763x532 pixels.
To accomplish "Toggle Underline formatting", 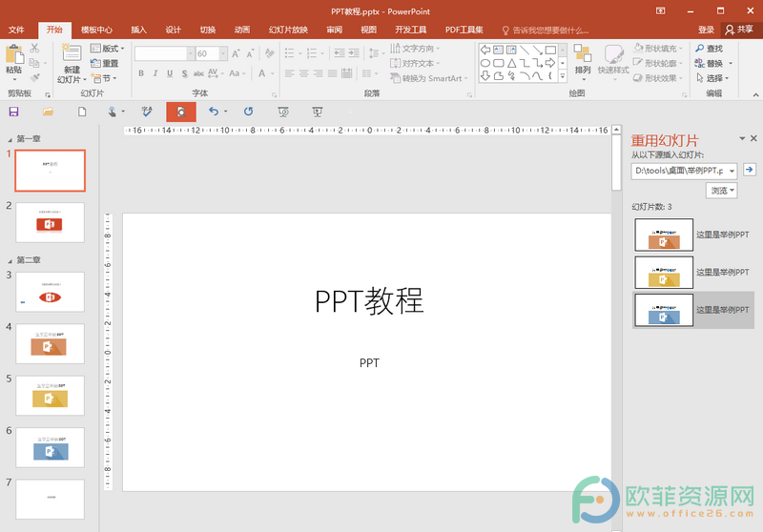I will (170, 73).
